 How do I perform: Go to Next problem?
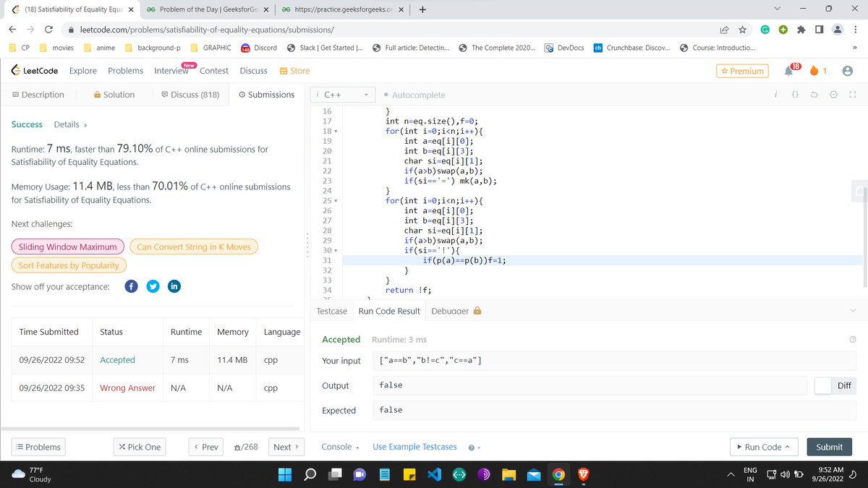286,447
